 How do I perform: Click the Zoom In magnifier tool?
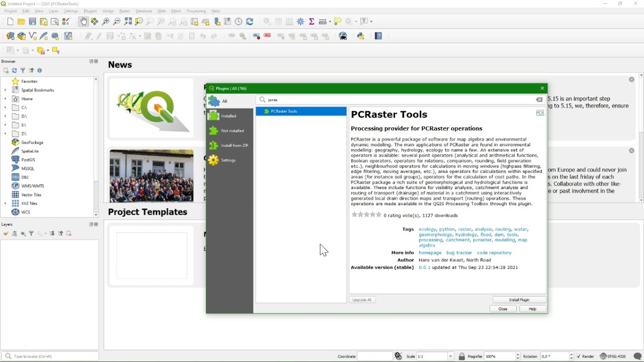pos(106,22)
